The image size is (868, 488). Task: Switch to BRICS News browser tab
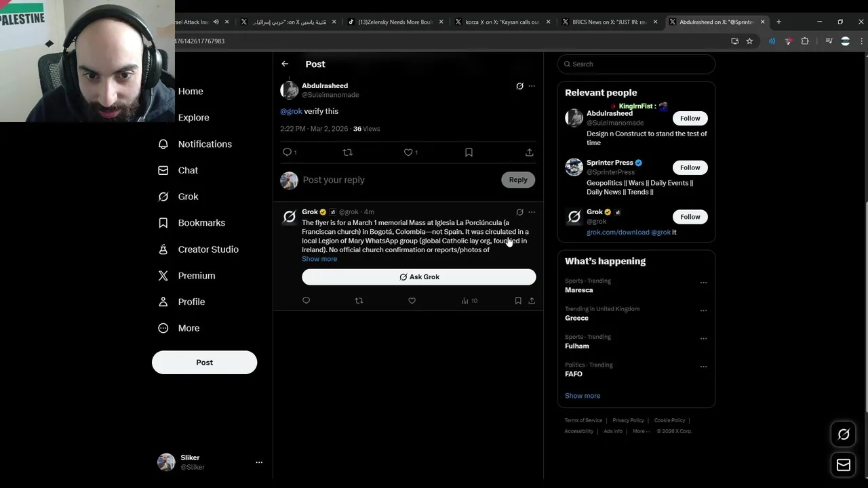coord(610,22)
